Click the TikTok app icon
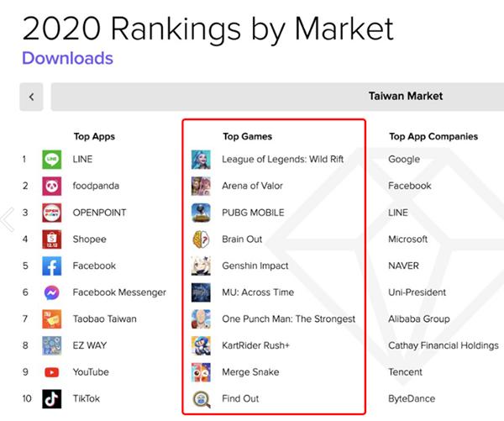This screenshot has width=504, height=421. (x=52, y=399)
